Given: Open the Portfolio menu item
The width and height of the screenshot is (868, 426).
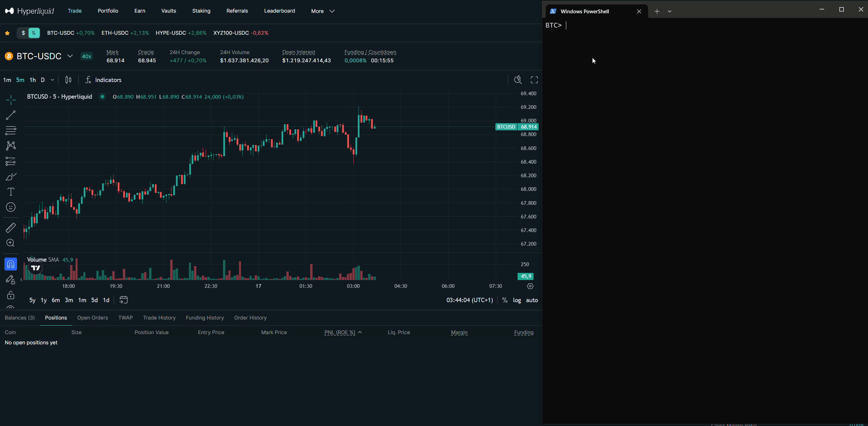Looking at the screenshot, I should point(108,11).
